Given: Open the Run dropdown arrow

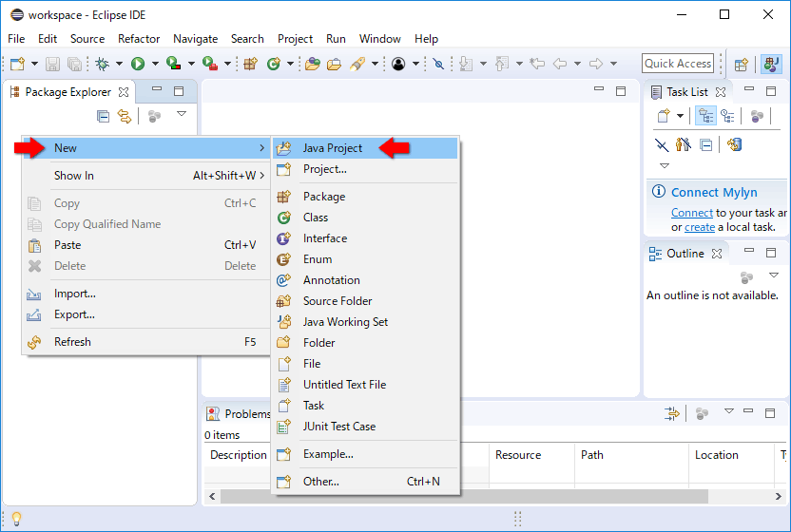Looking at the screenshot, I should 155,64.
